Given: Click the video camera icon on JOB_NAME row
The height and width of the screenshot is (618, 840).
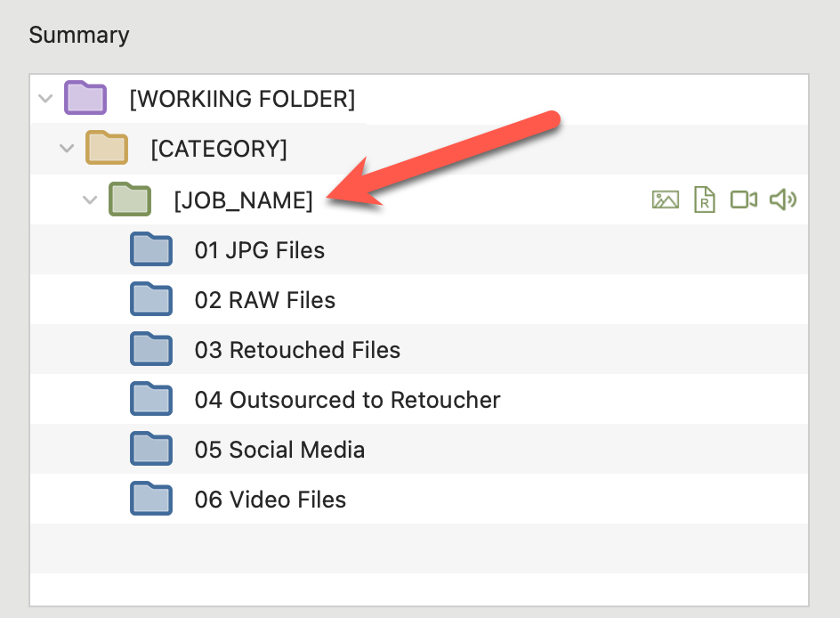Looking at the screenshot, I should (x=743, y=199).
